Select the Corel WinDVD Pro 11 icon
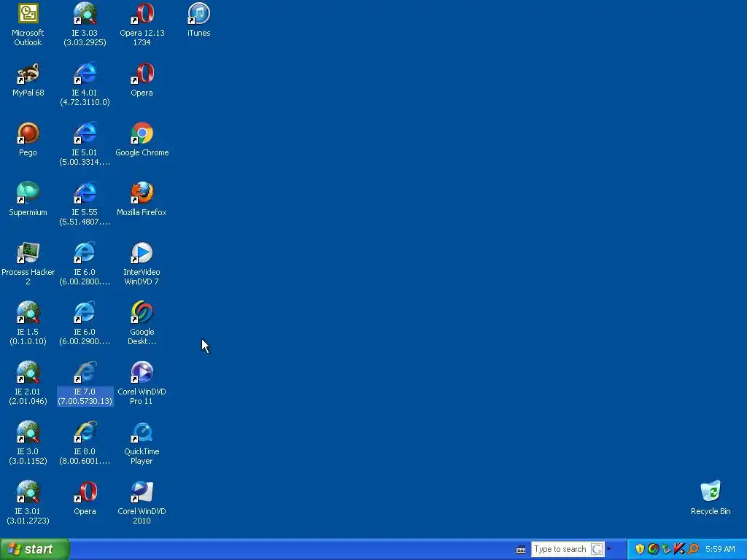 click(142, 372)
